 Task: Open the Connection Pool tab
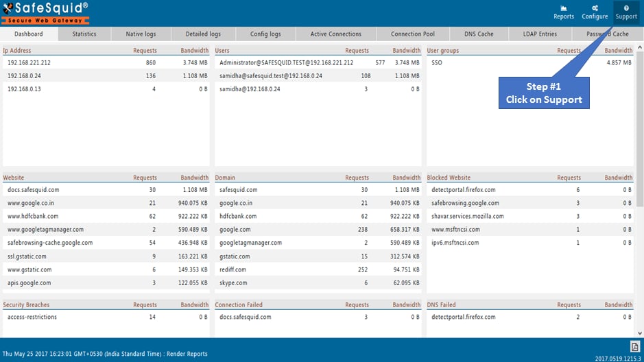413,34
